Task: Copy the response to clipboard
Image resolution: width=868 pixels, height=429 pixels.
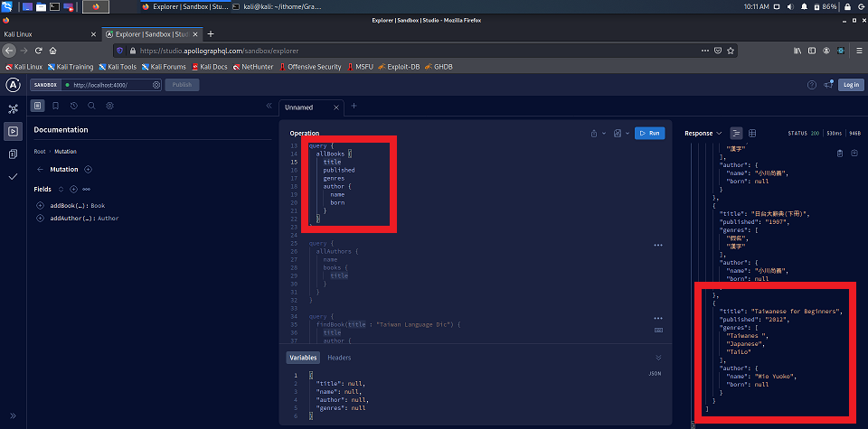Action: tap(839, 154)
